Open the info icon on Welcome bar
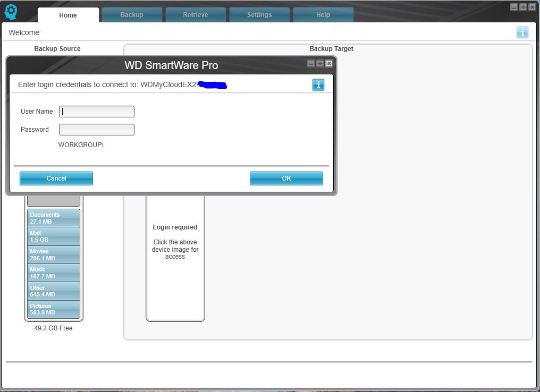 pyautogui.click(x=522, y=32)
